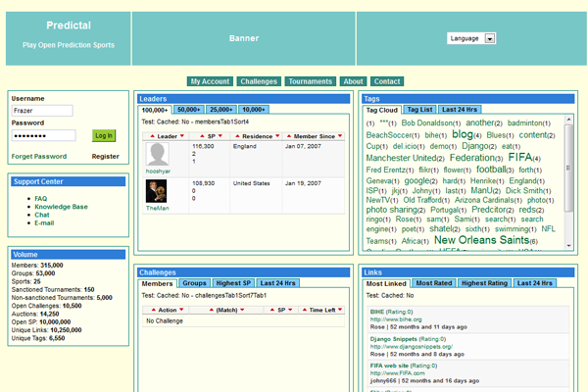Click tag cloud scrollbar up arrow
The width and height of the screenshot is (588, 392).
pos(568,120)
